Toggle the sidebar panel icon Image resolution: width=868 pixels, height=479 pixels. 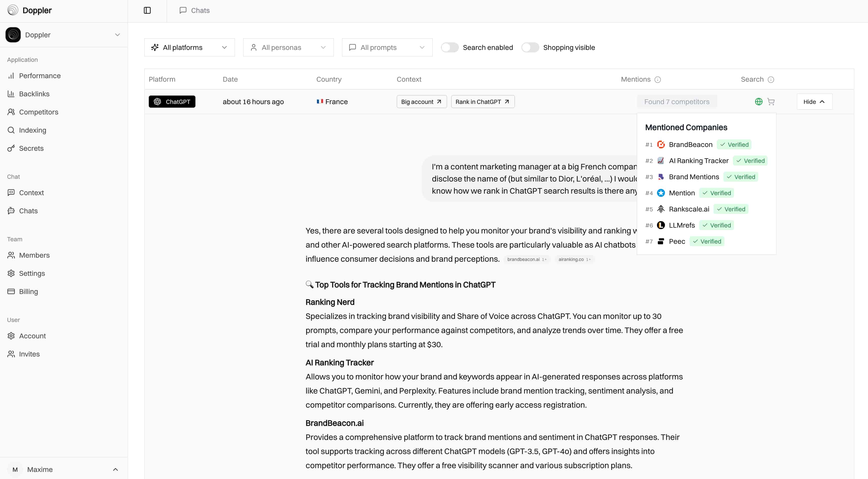[147, 10]
